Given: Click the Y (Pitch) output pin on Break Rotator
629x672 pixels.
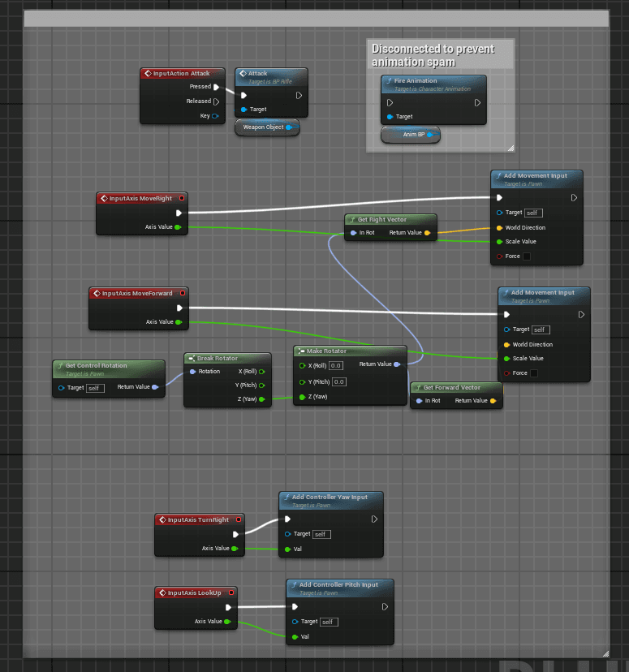Looking at the screenshot, I should (x=262, y=386).
